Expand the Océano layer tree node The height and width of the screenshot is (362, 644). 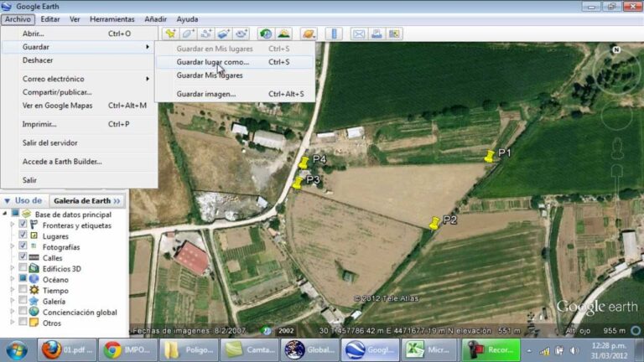click(x=13, y=279)
